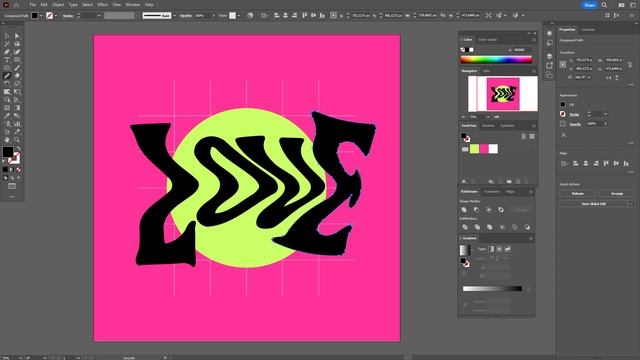Open the File menu
Image resolution: width=640 pixels, height=360 pixels.
(32, 4)
